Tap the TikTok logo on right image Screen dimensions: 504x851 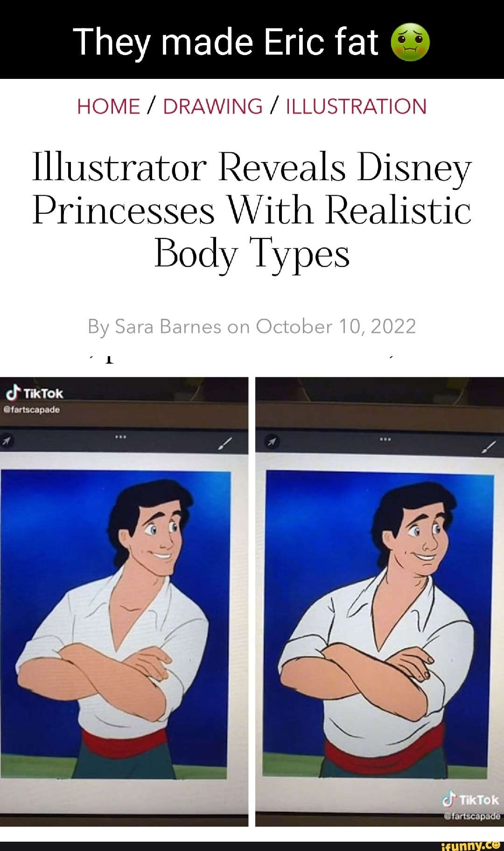470,800
